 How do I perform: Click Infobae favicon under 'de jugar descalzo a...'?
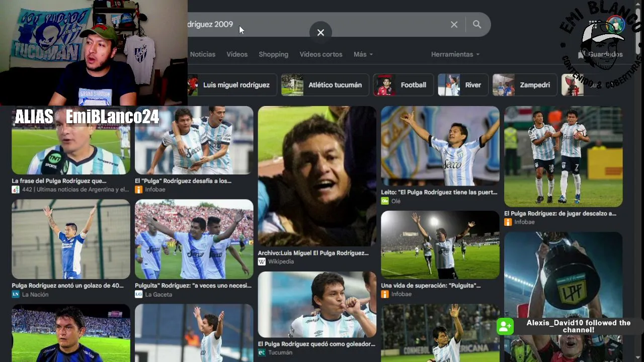508,222
